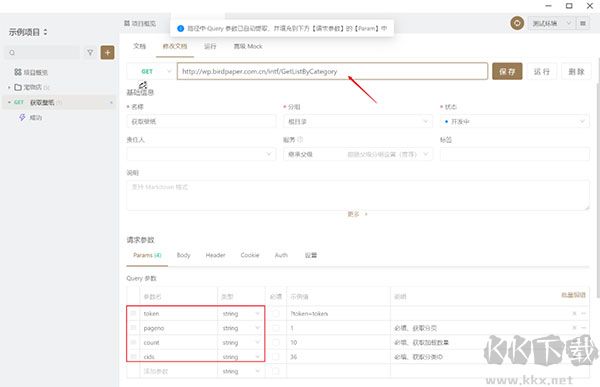This screenshot has height=387, width=600.
Task: Select the Auth request tab
Action: click(281, 255)
